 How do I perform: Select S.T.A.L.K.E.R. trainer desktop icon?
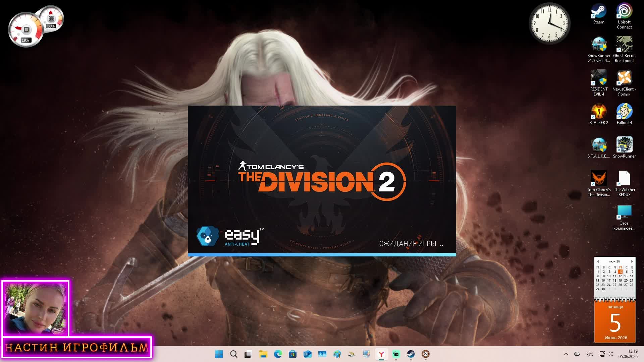click(599, 148)
